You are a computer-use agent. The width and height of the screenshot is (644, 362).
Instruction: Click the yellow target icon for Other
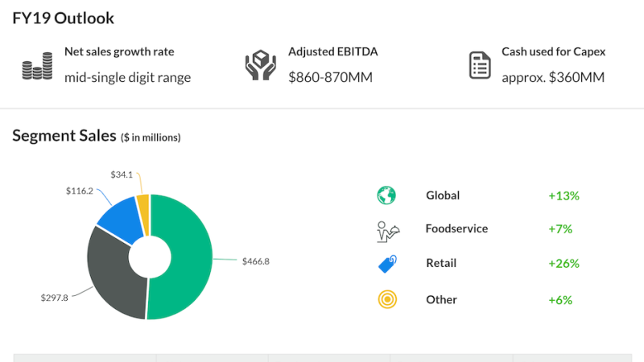tap(387, 299)
